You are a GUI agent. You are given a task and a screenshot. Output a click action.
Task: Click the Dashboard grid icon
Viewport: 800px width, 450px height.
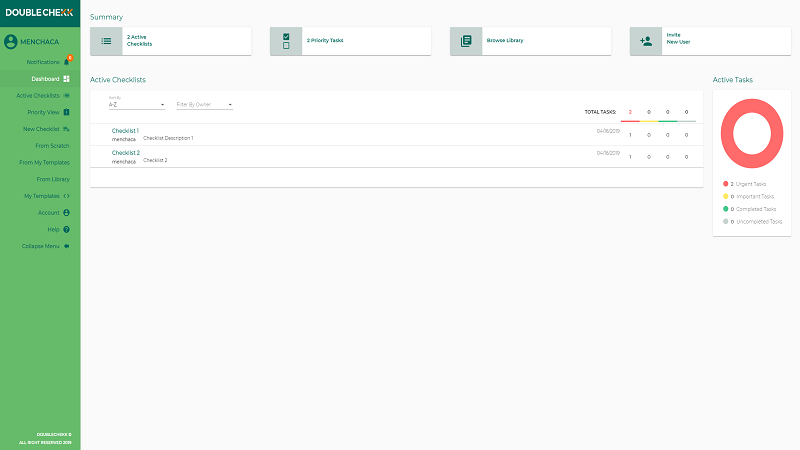coord(66,78)
